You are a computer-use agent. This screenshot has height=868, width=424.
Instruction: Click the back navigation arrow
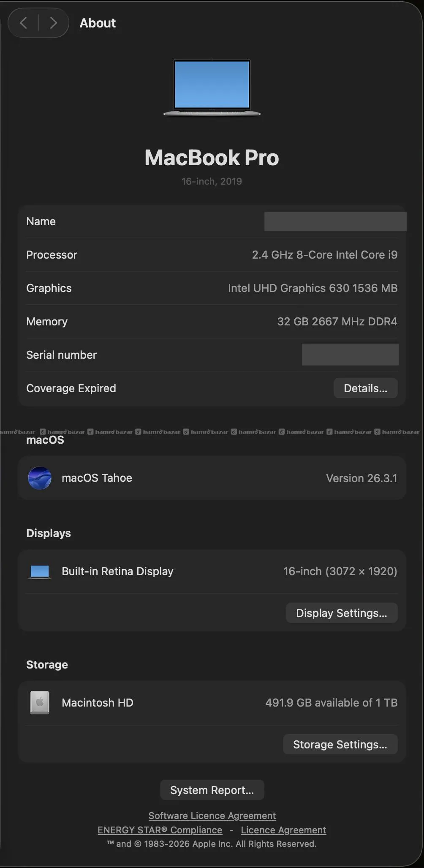24,23
